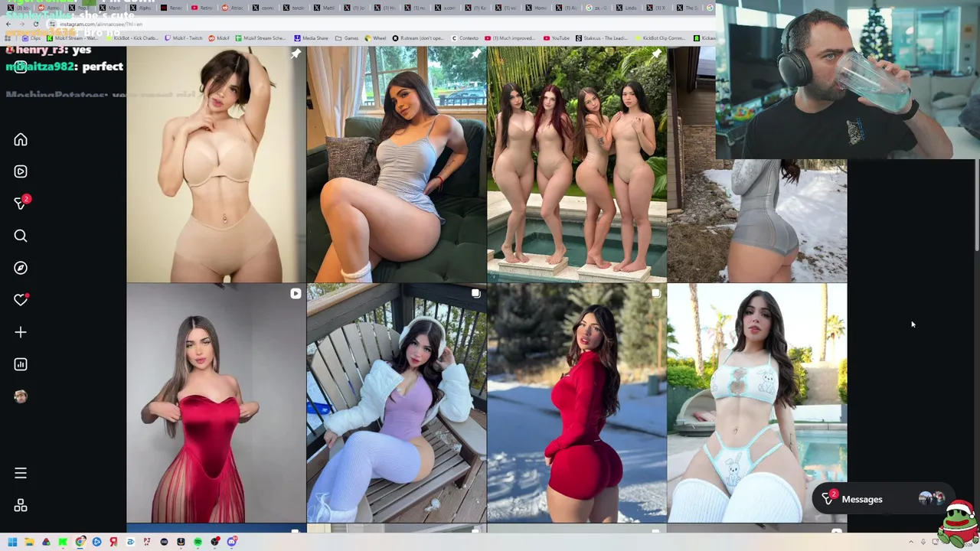980x551 pixels.
Task: Open Chrome from the taskbar
Action: 80,542
